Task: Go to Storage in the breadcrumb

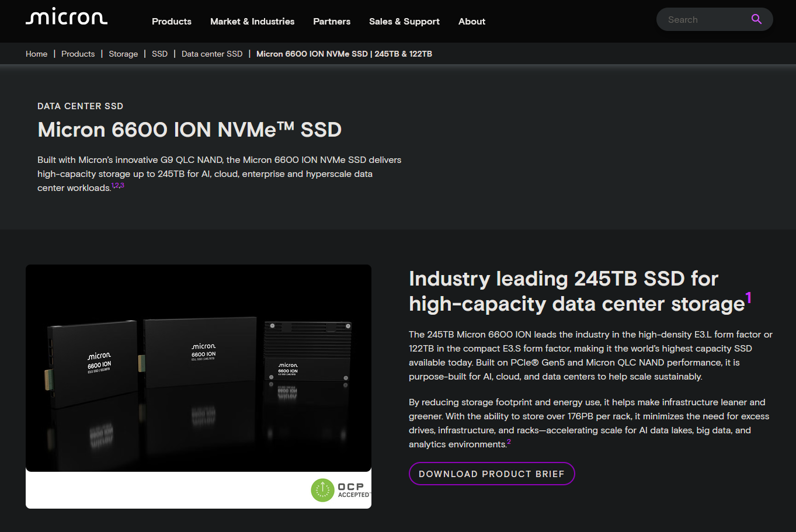Action: coord(123,54)
